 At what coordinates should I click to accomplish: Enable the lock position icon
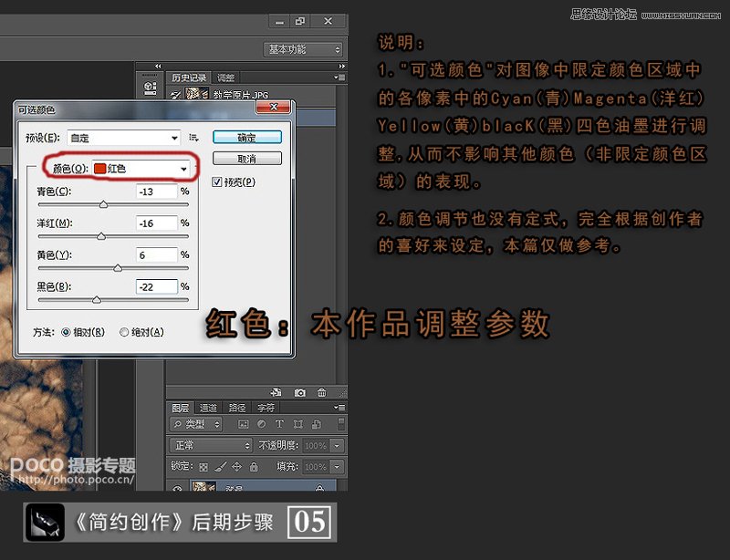(x=238, y=467)
